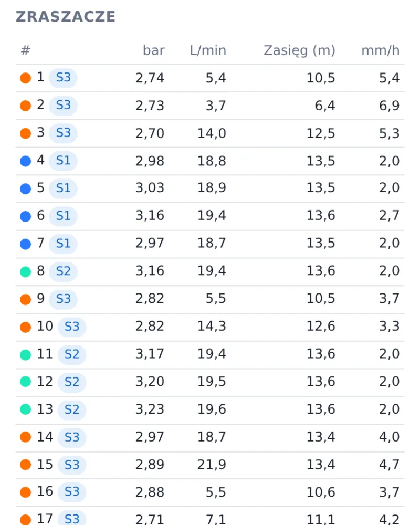Select the S3 badge on sprinkler 2
Viewport: 420px width, 525px height.
[64, 106]
